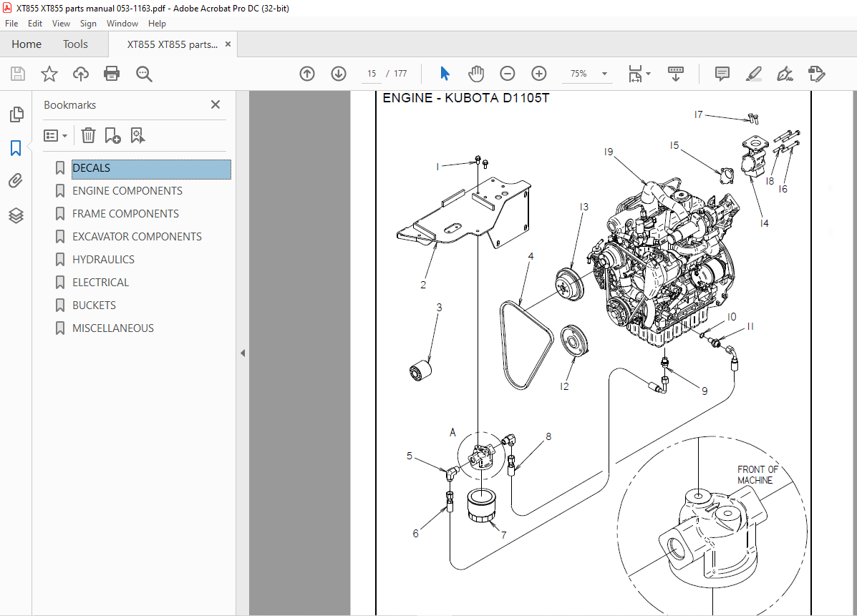Choose the Selection arrow tool
Image resolution: width=857 pixels, height=616 pixels.
pyautogui.click(x=445, y=74)
